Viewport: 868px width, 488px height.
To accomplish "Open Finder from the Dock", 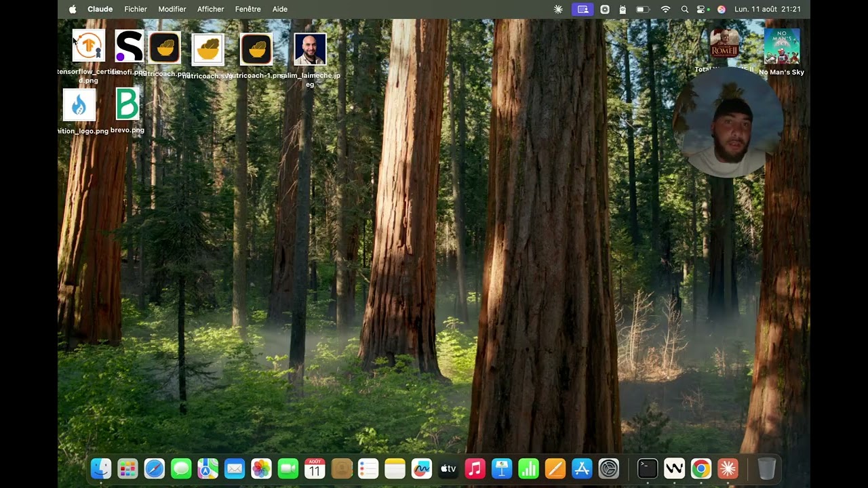I will click(101, 468).
